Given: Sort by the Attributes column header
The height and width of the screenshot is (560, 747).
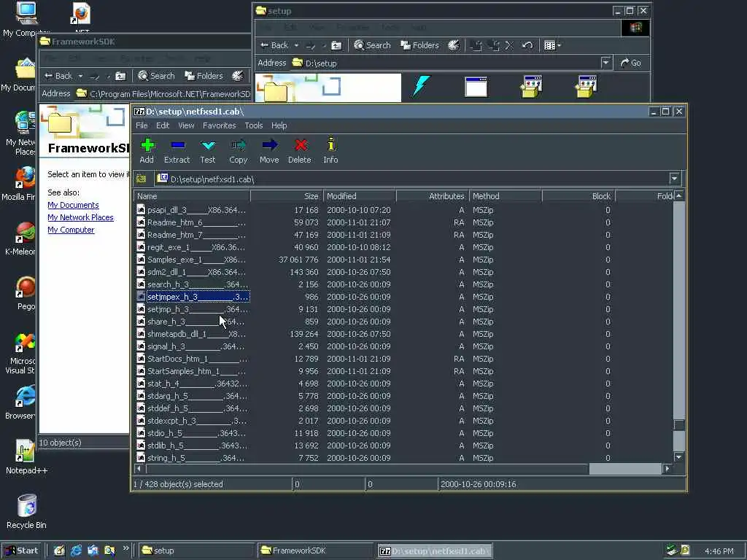Looking at the screenshot, I should point(432,196).
